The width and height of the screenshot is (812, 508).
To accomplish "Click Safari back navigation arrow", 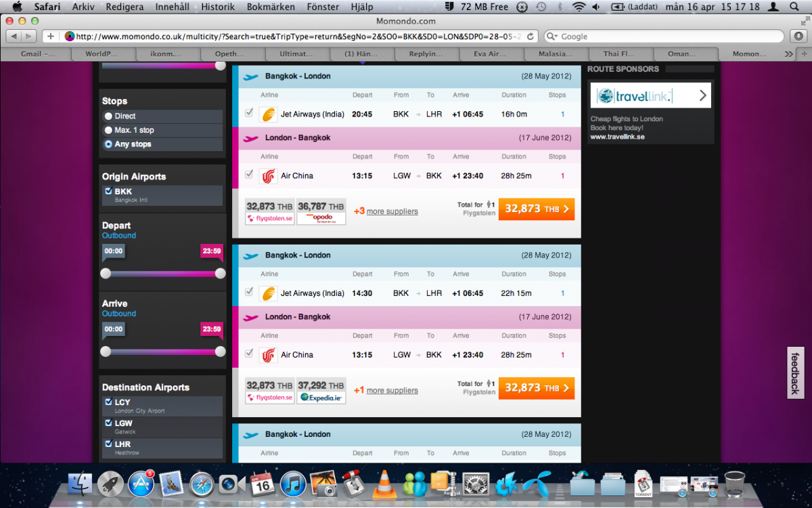I will [14, 36].
